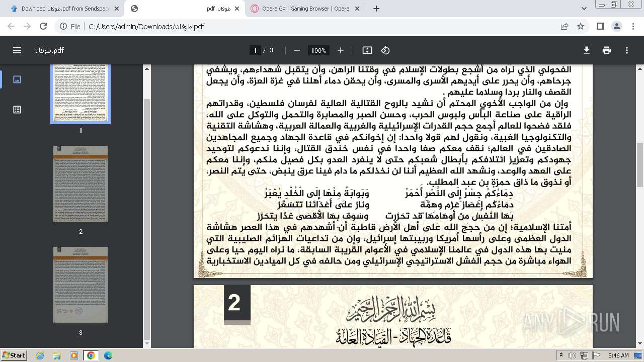The width and height of the screenshot is (644, 362).
Task: Click the 100% zoom level field
Action: [x=318, y=50]
